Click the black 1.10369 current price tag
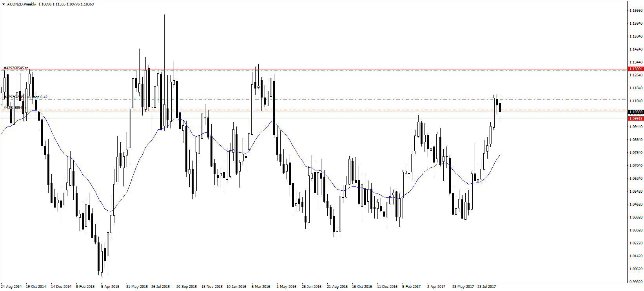This screenshot has height=291, width=644. click(x=635, y=112)
